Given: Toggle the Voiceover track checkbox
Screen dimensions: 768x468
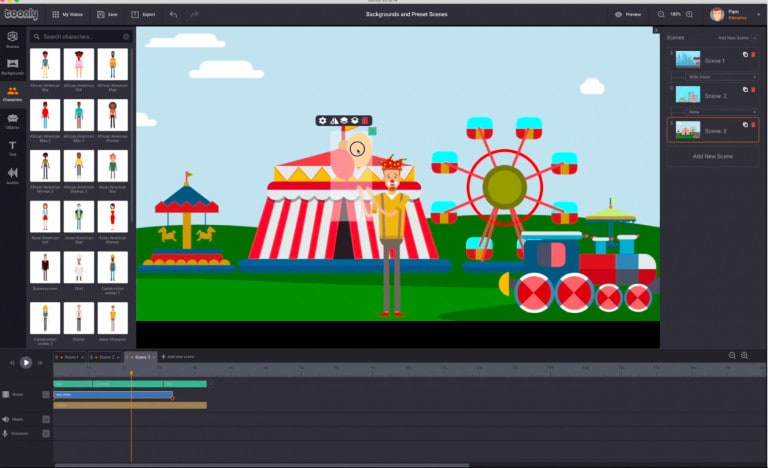Looking at the screenshot, I should tap(46, 433).
